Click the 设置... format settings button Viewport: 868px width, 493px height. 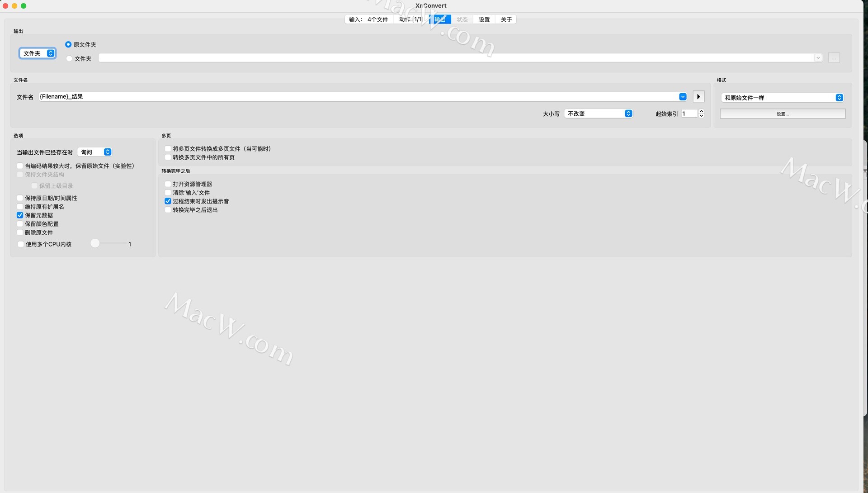[783, 114]
